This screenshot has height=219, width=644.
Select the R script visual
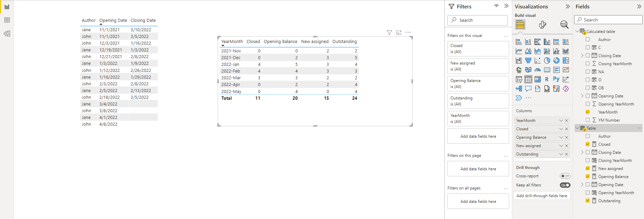pyautogui.click(x=547, y=79)
